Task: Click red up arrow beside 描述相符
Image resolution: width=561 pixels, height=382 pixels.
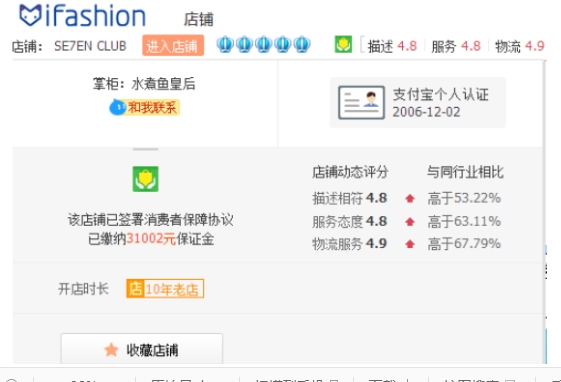Action: 410,198
